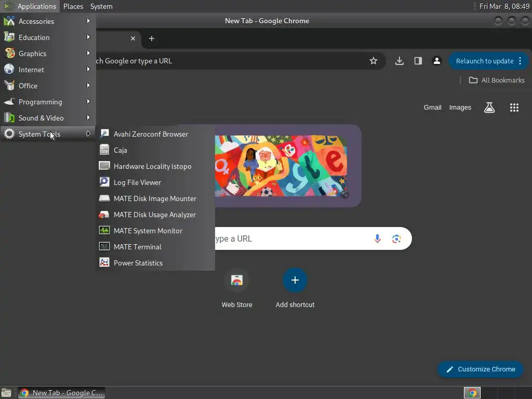
Task: Open the Images link
Action: coord(460,108)
